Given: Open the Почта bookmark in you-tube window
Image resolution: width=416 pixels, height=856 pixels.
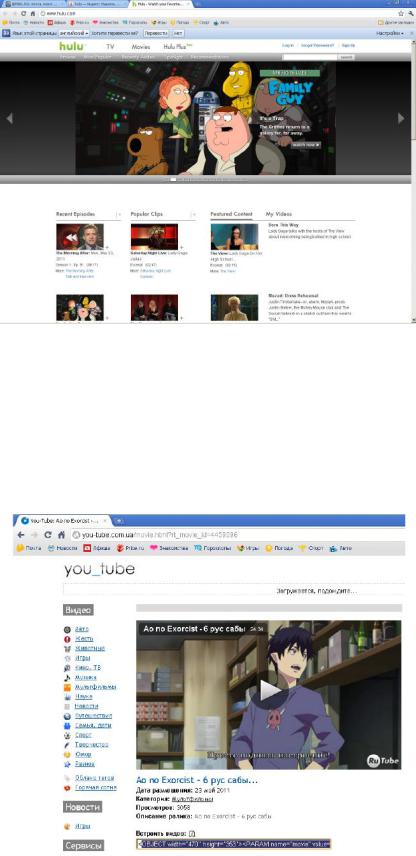Looking at the screenshot, I should coord(29,548).
